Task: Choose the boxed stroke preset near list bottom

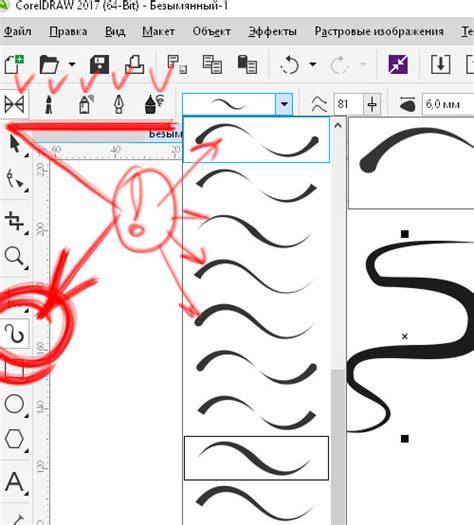Action: [x=256, y=458]
